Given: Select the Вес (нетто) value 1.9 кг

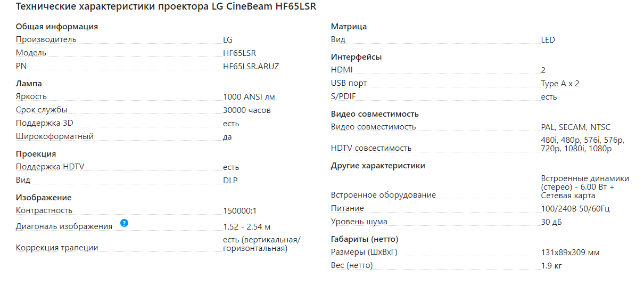Looking at the screenshot, I should pyautogui.click(x=551, y=265).
